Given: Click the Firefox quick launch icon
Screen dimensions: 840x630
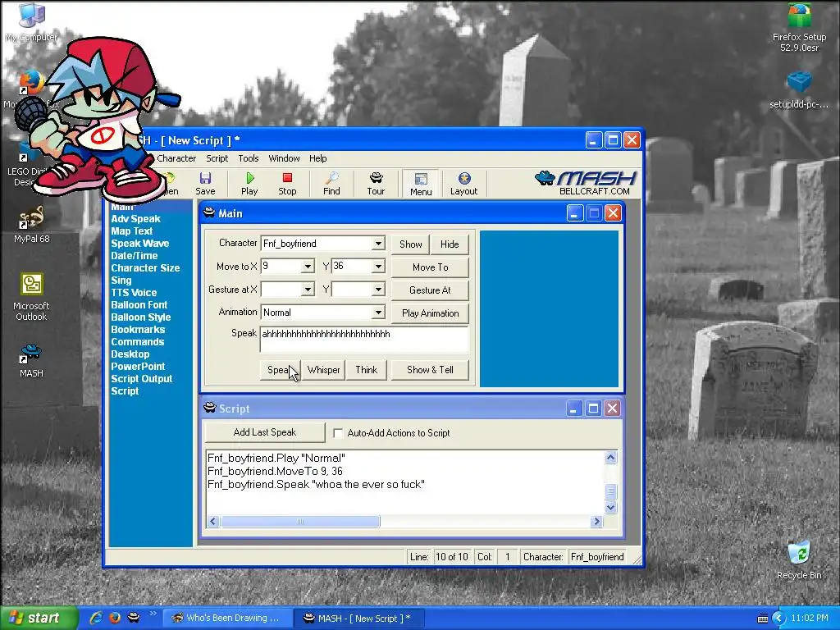Looking at the screenshot, I should 115,618.
